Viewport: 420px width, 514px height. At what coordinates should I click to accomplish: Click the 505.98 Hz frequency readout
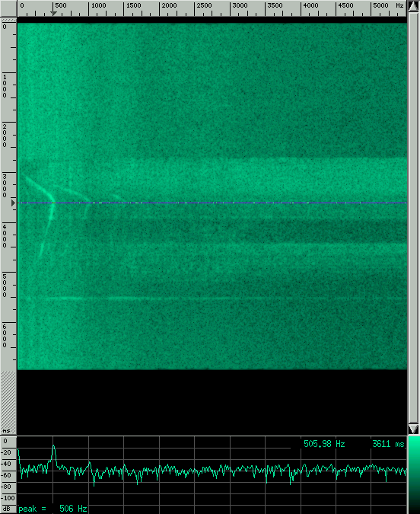tap(324, 444)
